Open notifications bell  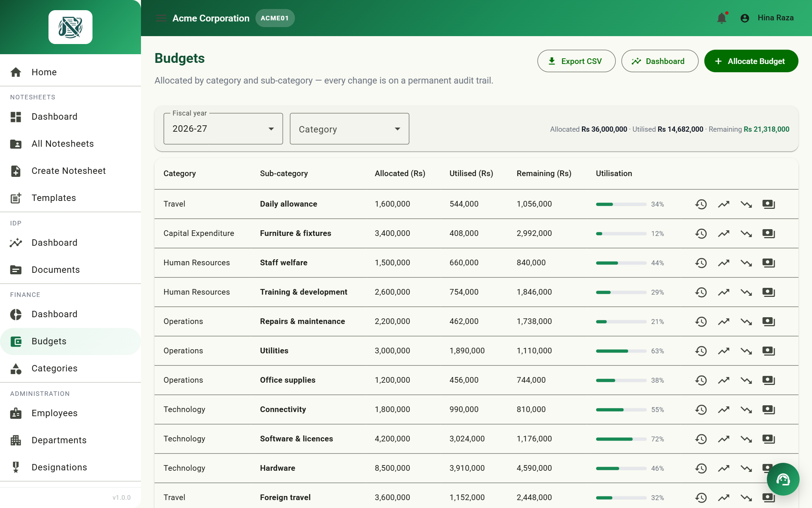(722, 18)
